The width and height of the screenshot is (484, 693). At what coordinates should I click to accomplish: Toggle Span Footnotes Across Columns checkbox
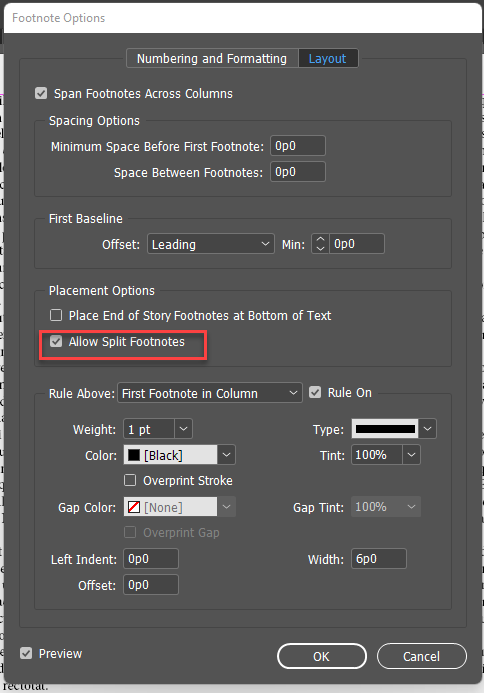click(41, 93)
